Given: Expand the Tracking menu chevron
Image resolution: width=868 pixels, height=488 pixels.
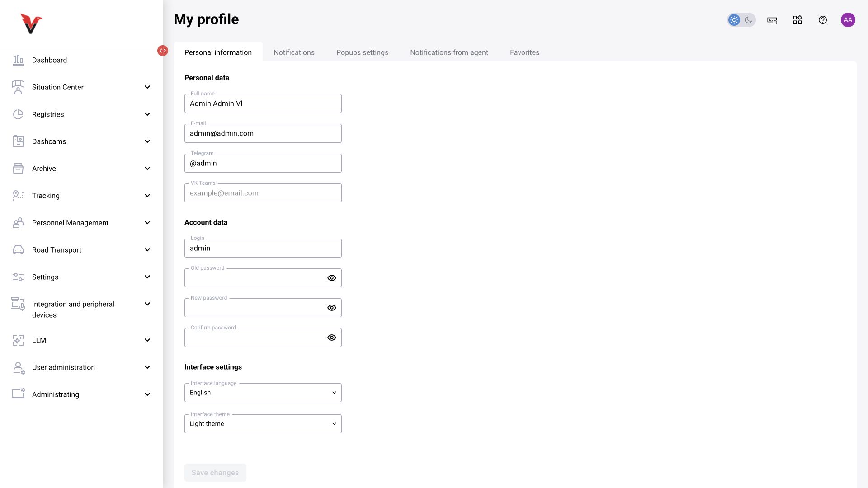Looking at the screenshot, I should 147,196.
